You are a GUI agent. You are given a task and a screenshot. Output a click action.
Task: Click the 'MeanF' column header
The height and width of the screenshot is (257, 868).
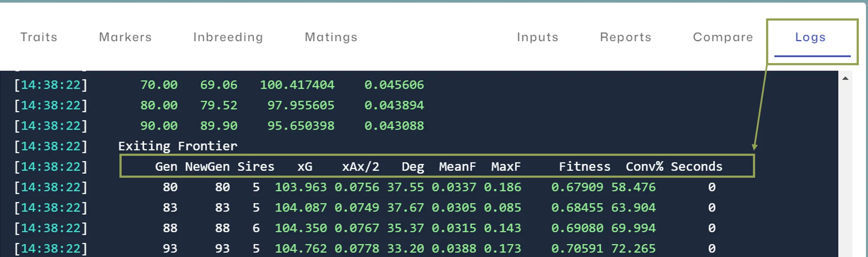[457, 166]
